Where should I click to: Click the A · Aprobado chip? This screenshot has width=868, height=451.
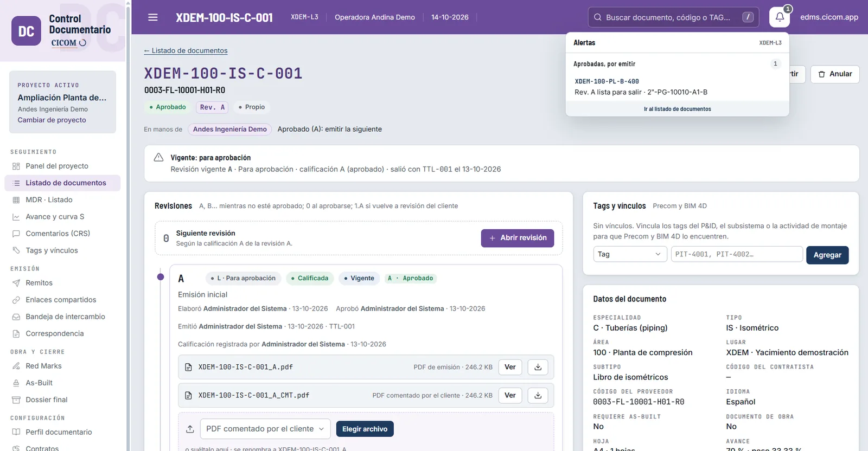pos(411,278)
